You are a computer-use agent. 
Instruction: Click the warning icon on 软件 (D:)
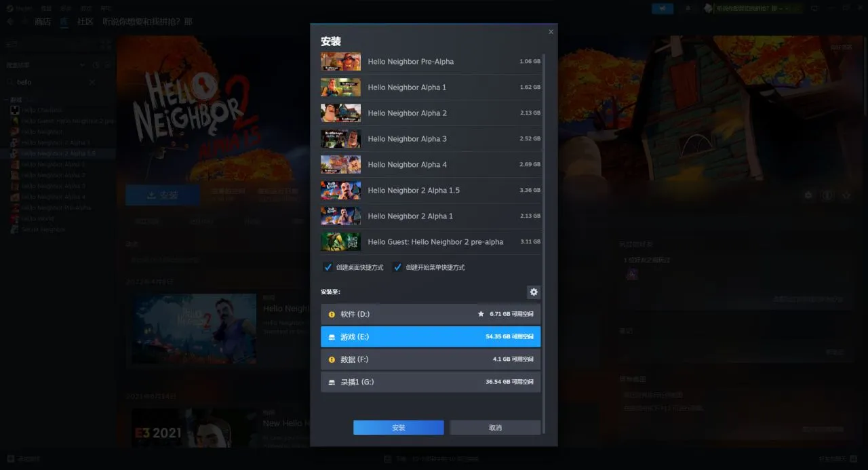tap(332, 314)
